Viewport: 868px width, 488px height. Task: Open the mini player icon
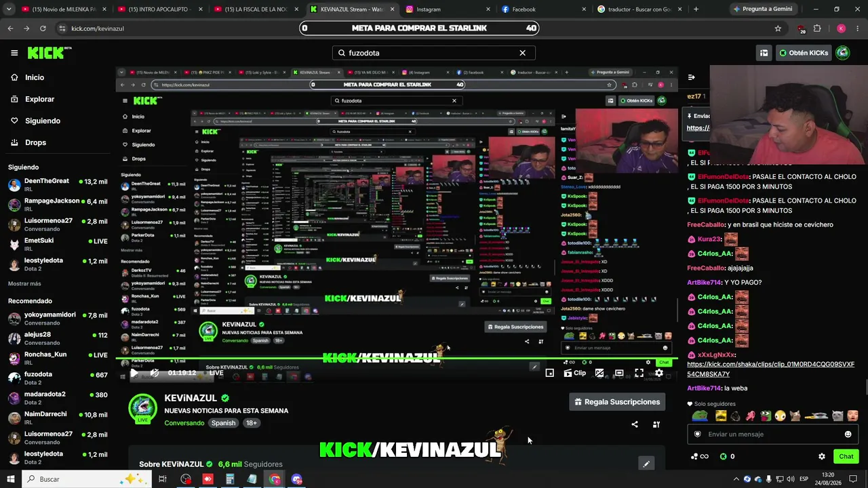click(x=550, y=373)
